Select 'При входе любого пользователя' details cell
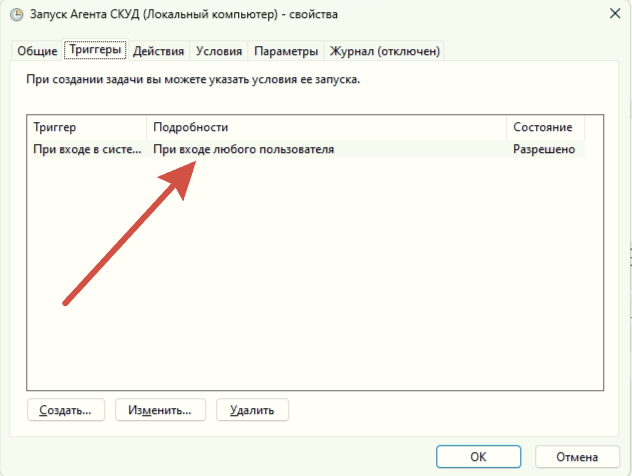The width and height of the screenshot is (632, 476). point(326,149)
